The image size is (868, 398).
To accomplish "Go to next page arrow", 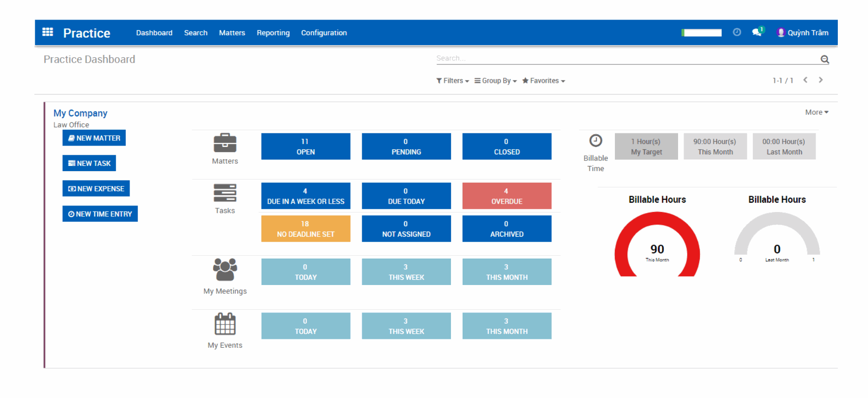I will point(821,80).
